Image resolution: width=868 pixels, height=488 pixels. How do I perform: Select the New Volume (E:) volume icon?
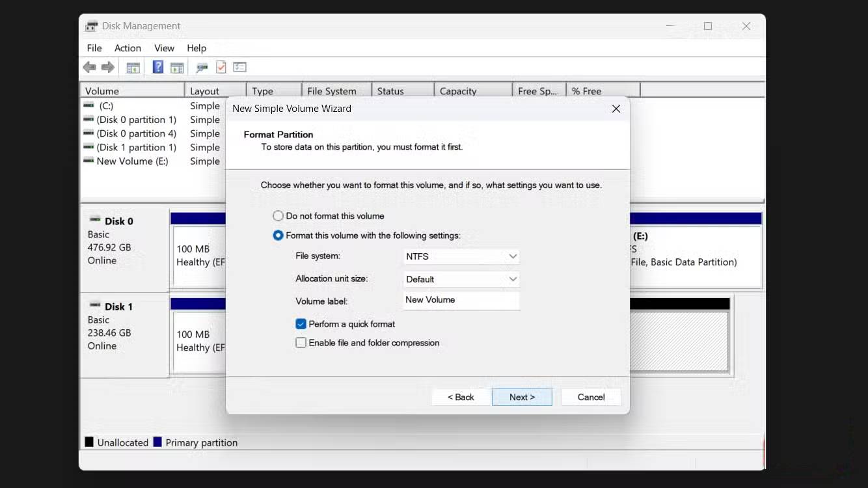pos(88,161)
